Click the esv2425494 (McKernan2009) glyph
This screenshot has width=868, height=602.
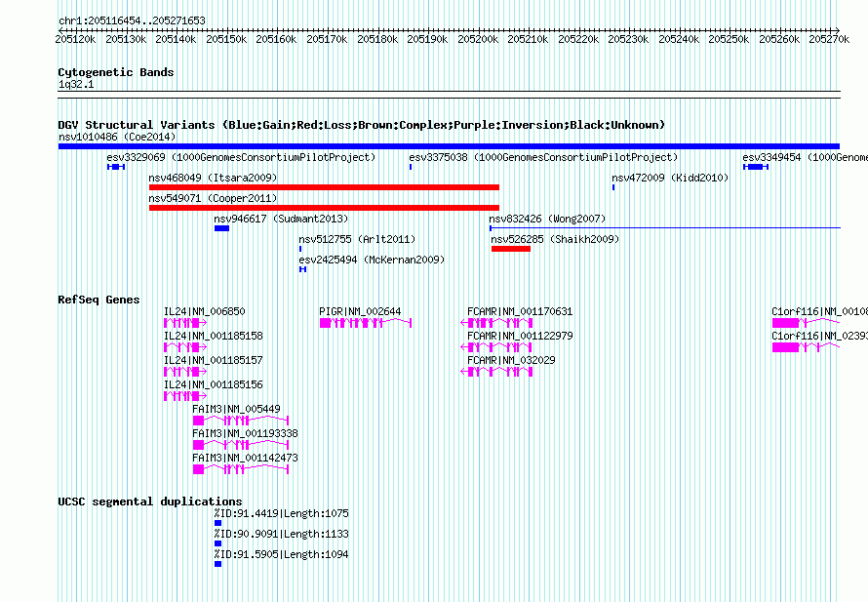coord(302,269)
